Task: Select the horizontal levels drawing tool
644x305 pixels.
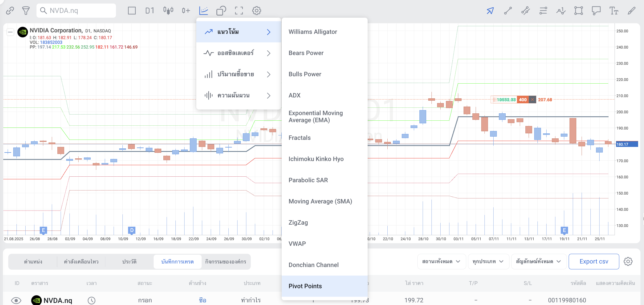Action: click(x=543, y=11)
